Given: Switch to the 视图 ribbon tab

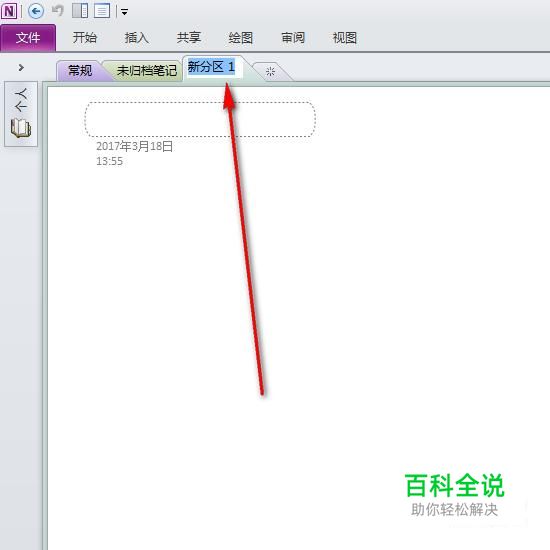Looking at the screenshot, I should (345, 38).
